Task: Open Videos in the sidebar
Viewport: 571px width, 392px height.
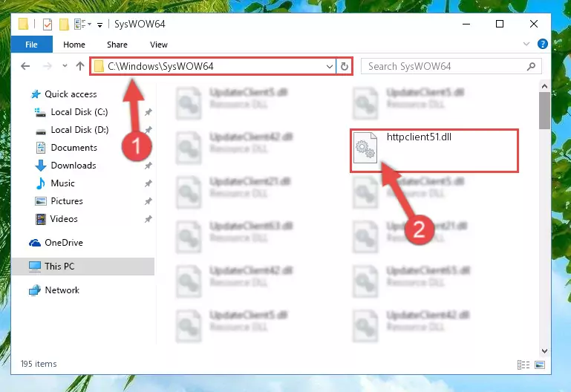Action: pos(64,219)
